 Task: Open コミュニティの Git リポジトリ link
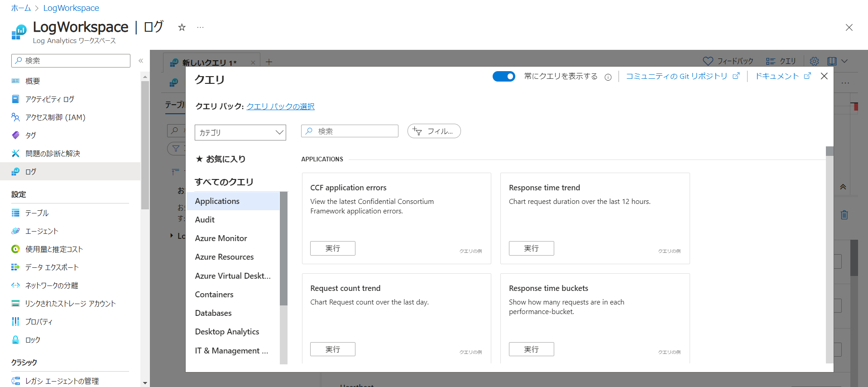click(682, 76)
